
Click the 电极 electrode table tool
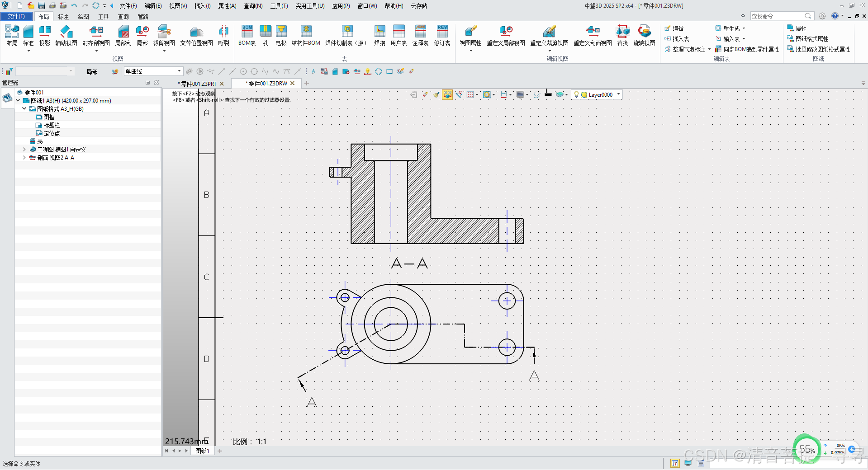281,36
